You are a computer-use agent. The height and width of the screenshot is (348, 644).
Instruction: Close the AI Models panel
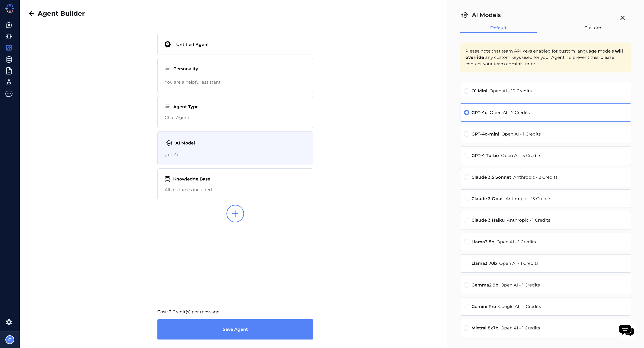[623, 18]
